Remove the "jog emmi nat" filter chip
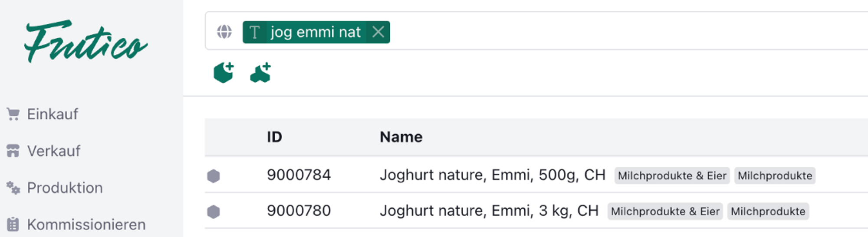The width and height of the screenshot is (868, 237). pos(378,32)
